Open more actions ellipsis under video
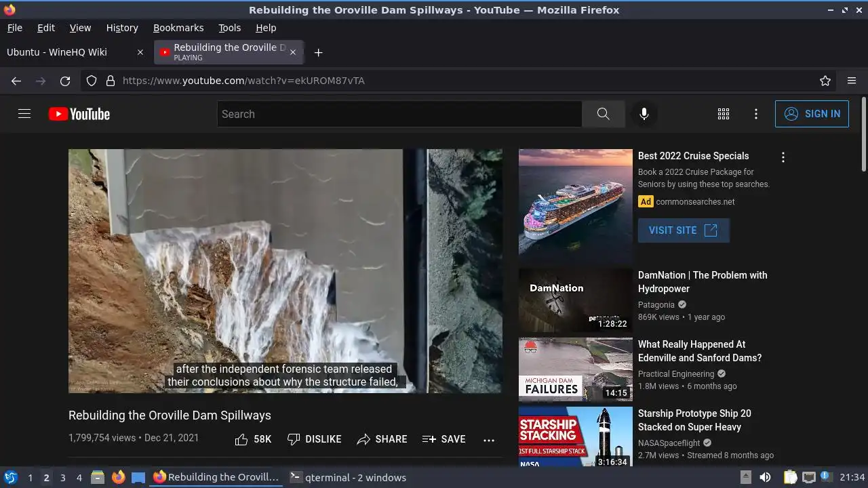The width and height of the screenshot is (868, 488). click(x=489, y=440)
